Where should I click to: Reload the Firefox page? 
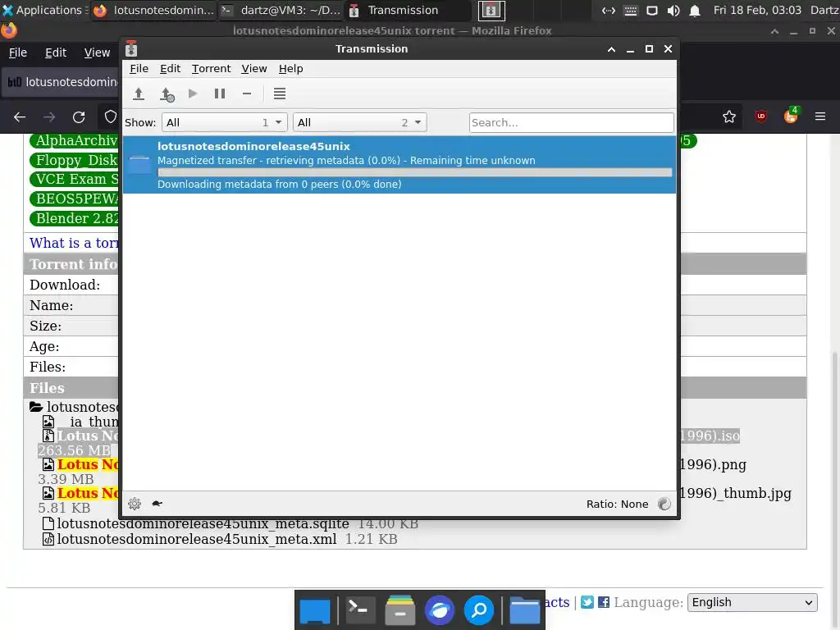(x=79, y=116)
